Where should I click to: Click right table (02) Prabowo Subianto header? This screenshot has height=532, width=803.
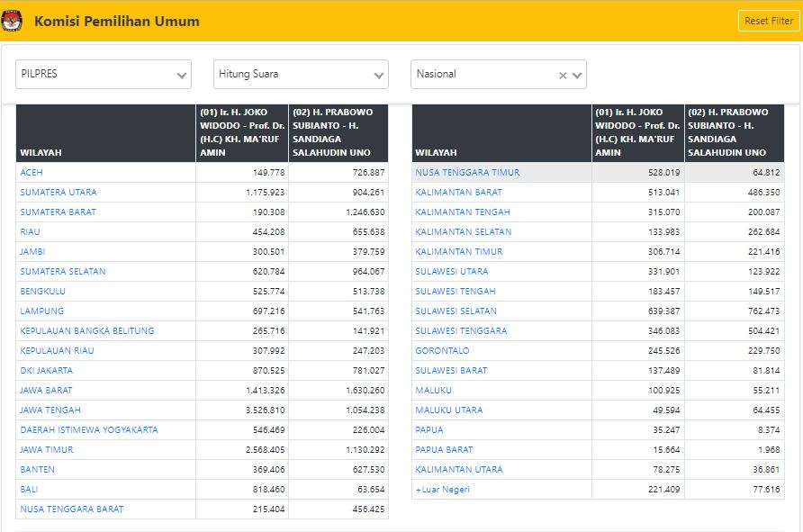(x=735, y=133)
